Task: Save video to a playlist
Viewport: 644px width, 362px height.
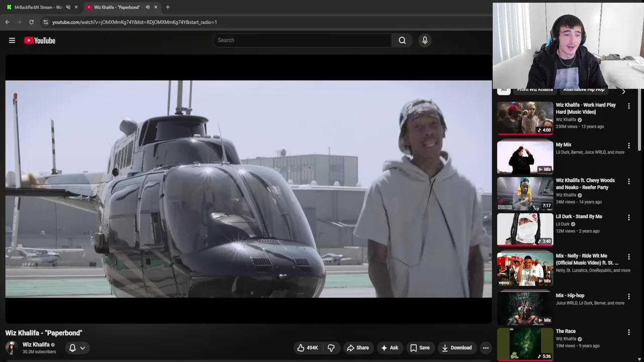Action: (x=420, y=347)
